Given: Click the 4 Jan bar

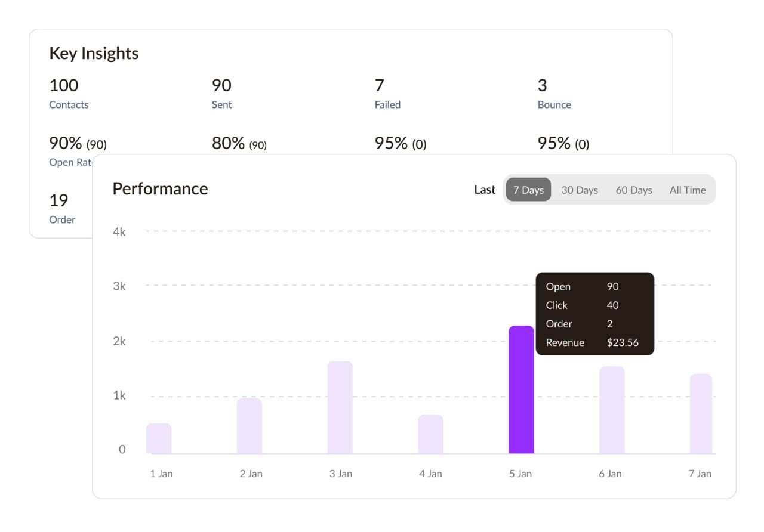Looking at the screenshot, I should 430,434.
